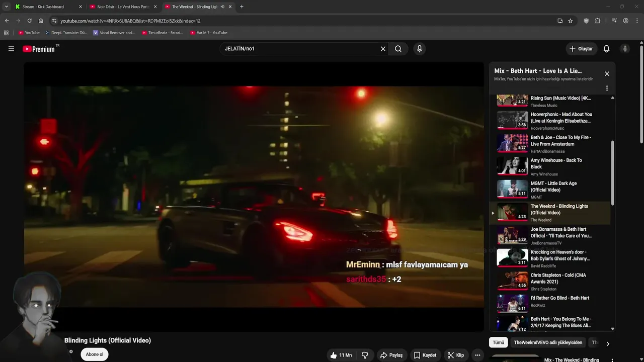Open Var Mı? - YouTube bookmark
This screenshot has height=362, width=644.
click(x=208, y=33)
